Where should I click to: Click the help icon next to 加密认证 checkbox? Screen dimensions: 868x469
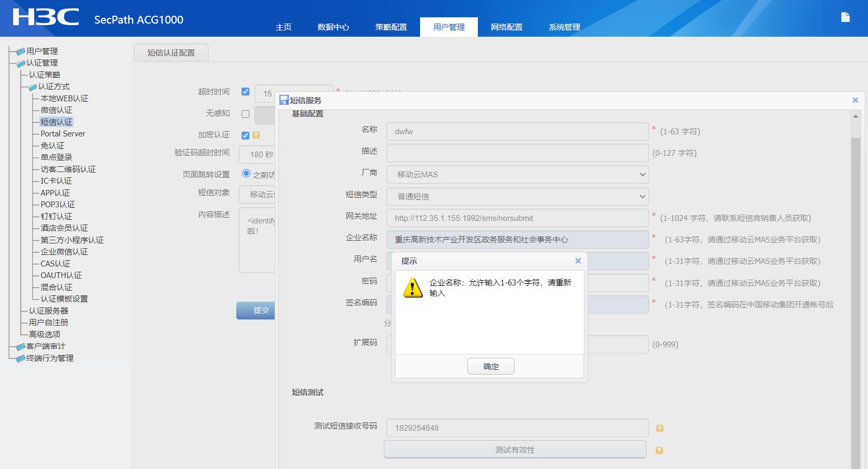pos(256,135)
